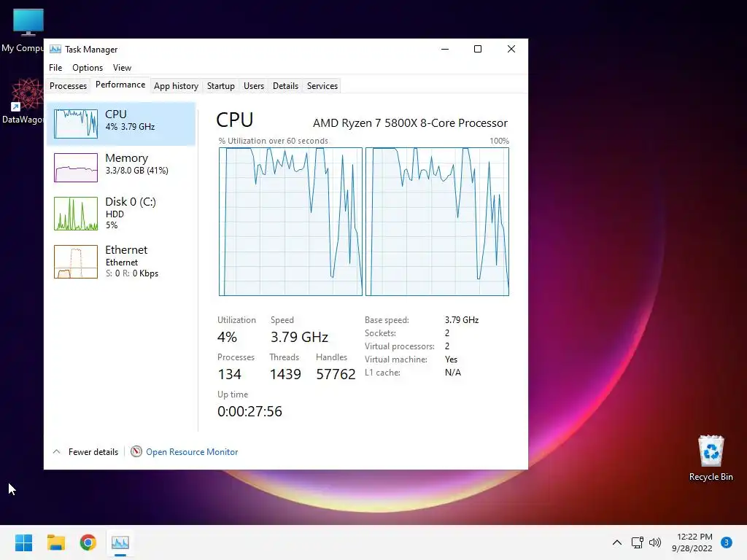
Task: Select the Performance tab
Action: point(120,85)
